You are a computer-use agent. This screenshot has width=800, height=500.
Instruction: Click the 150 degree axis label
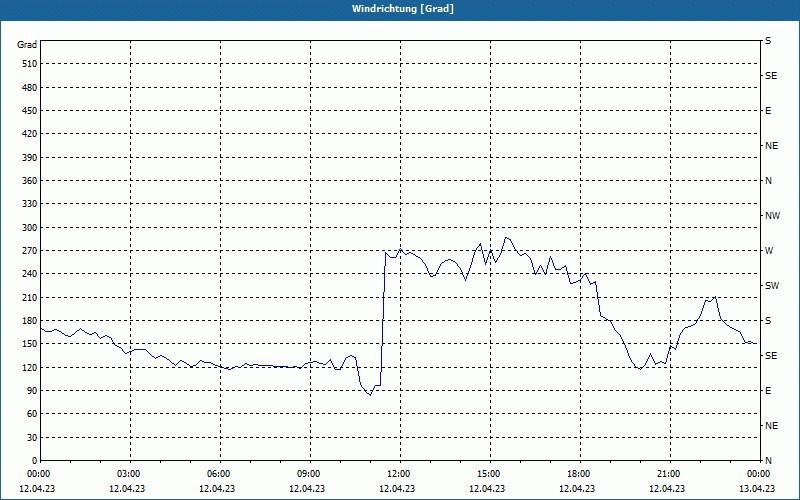click(x=29, y=344)
